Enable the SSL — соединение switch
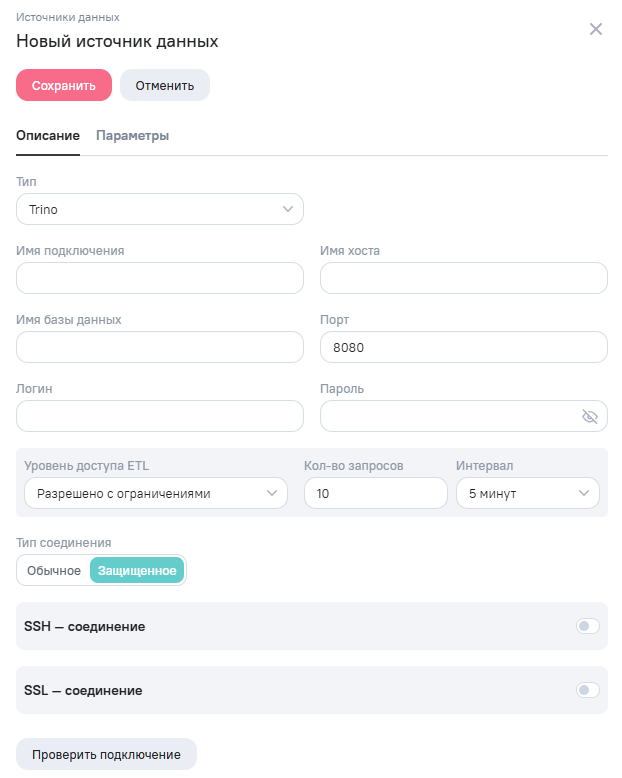The width and height of the screenshot is (622, 778). point(587,690)
